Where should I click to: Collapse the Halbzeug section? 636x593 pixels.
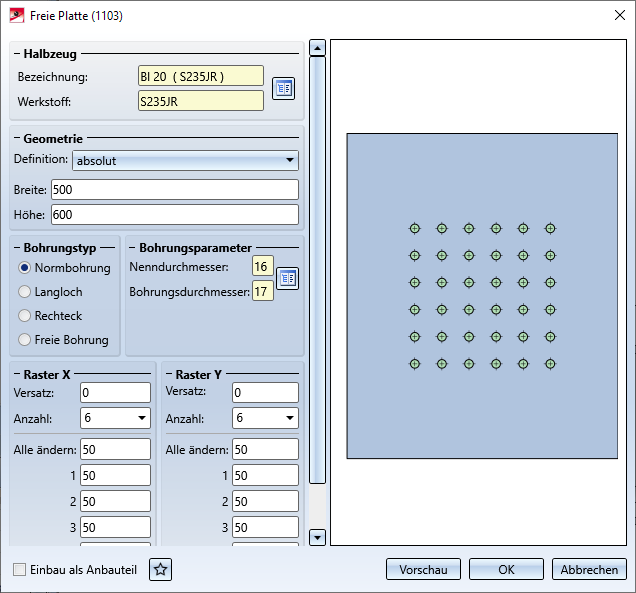point(16,54)
